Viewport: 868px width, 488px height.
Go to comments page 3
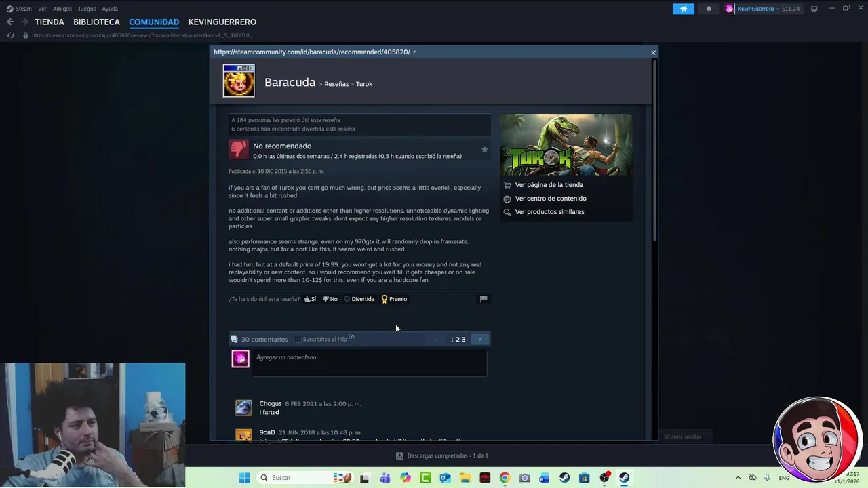click(x=463, y=339)
